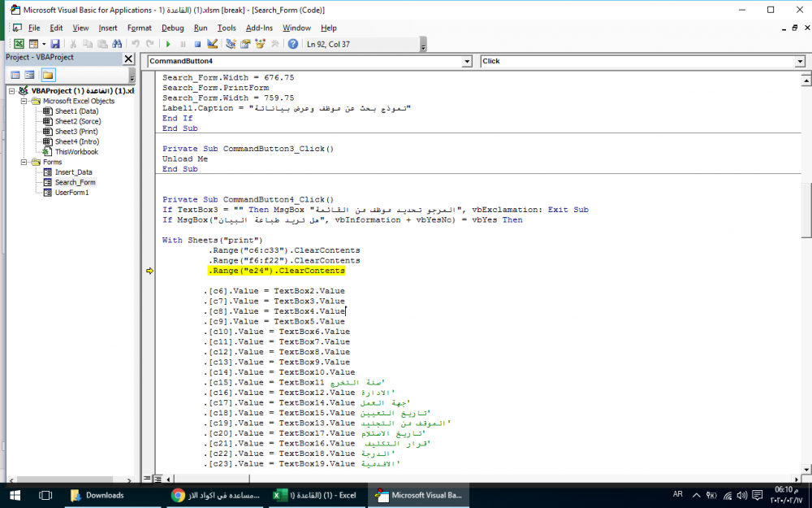Switch to the Chrome taskbar window
This screenshot has height=508, width=812.
pos(216,496)
